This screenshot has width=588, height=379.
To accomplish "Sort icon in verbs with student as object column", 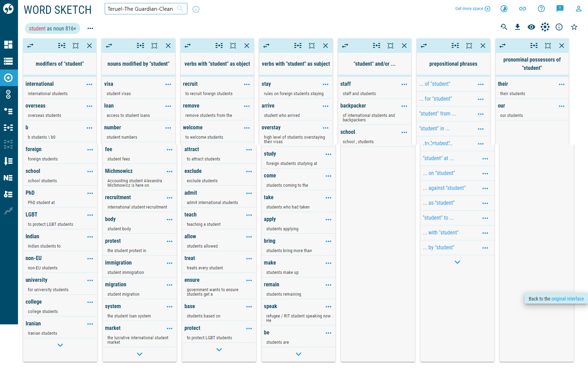I will [x=219, y=46].
